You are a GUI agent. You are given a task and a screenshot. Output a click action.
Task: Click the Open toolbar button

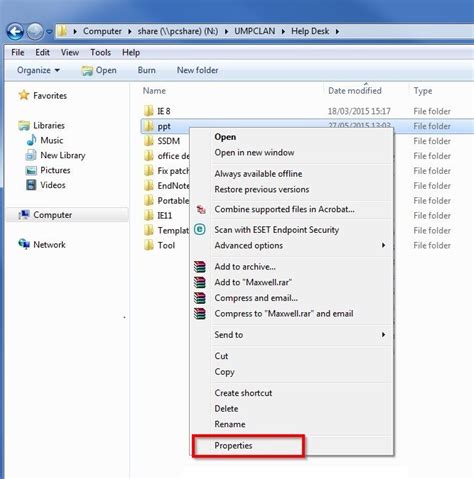tap(99, 70)
